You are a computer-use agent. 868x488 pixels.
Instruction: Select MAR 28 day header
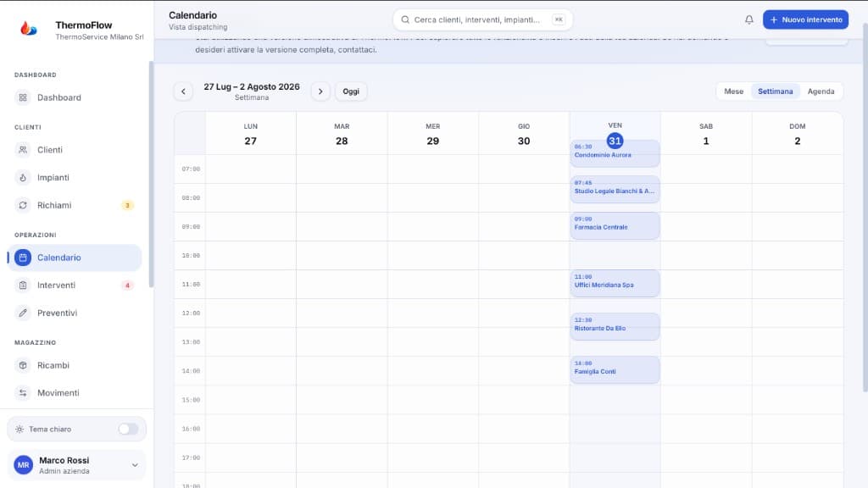pos(342,134)
